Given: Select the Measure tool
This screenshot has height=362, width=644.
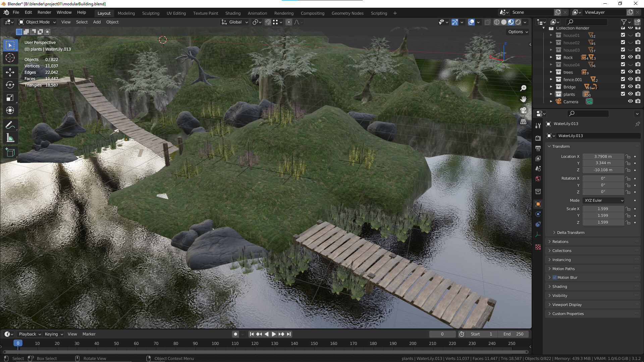Looking at the screenshot, I should tap(10, 138).
